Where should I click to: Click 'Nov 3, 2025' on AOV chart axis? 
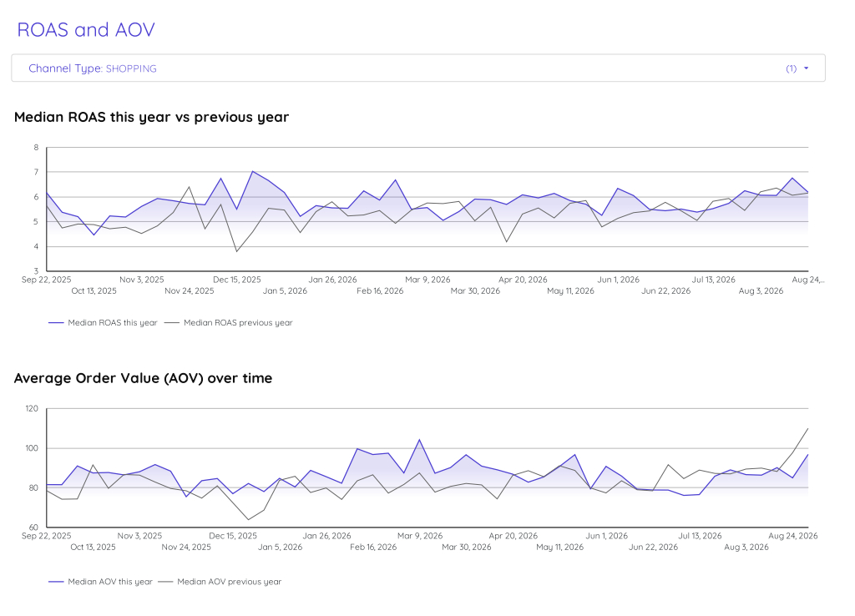[x=139, y=536]
